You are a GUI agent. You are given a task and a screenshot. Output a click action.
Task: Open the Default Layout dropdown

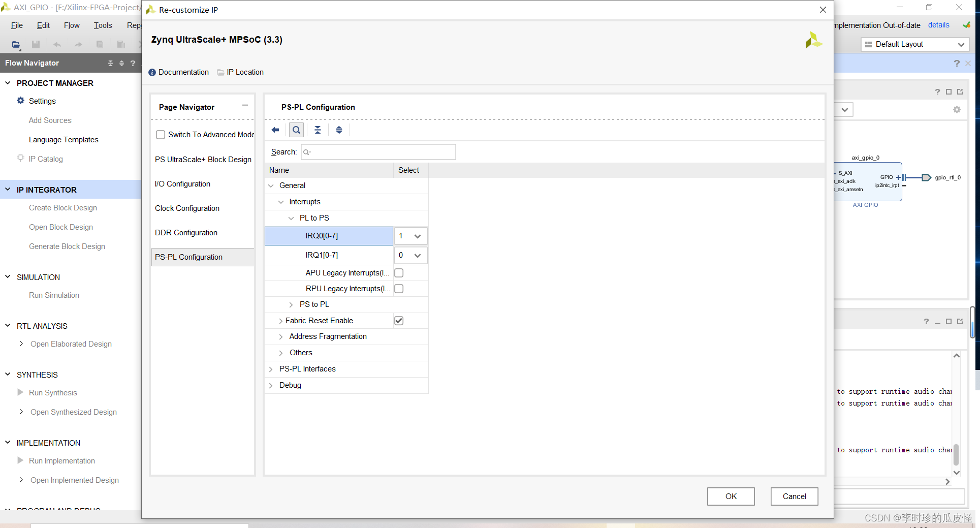tap(914, 45)
